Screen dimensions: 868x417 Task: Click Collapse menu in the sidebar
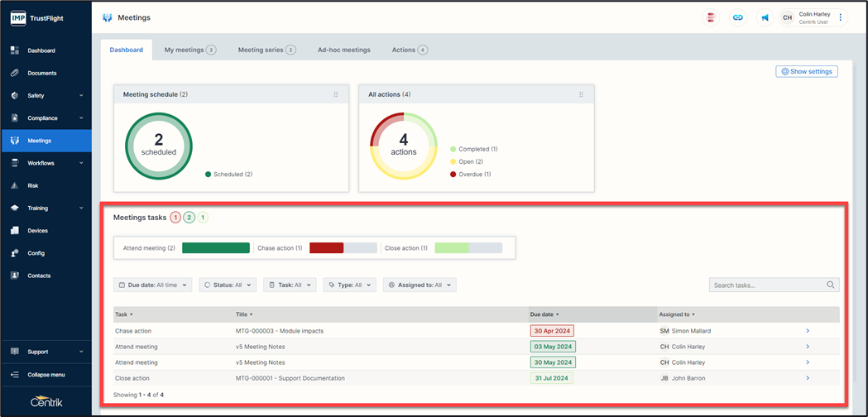46,375
